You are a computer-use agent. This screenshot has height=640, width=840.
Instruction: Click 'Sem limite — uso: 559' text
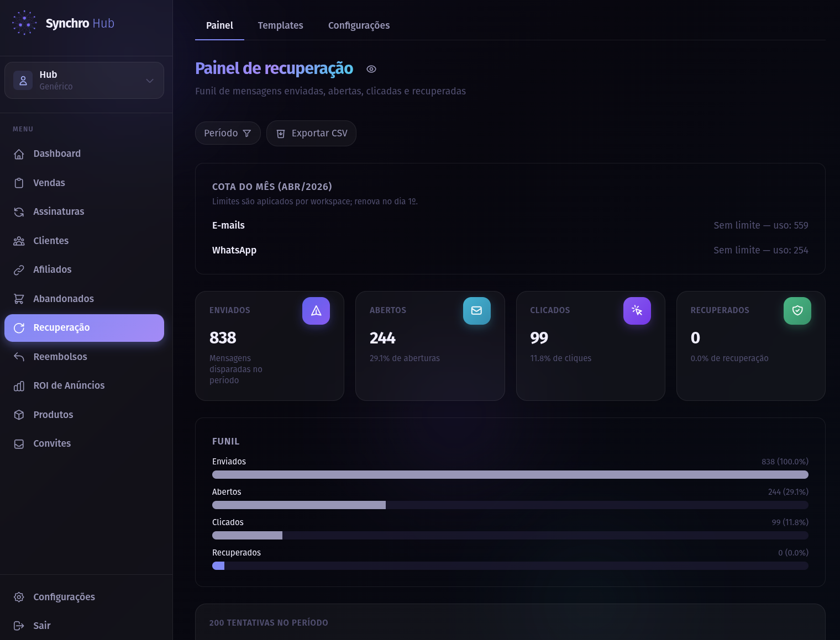click(761, 225)
